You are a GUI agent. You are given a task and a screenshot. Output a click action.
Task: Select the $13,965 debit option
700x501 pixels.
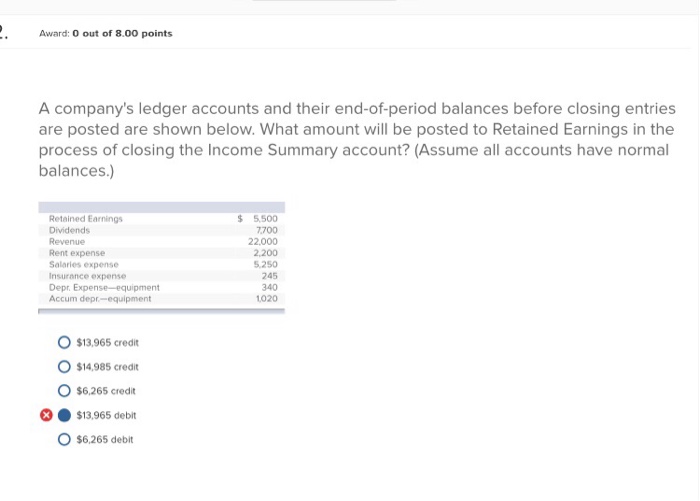(x=64, y=415)
